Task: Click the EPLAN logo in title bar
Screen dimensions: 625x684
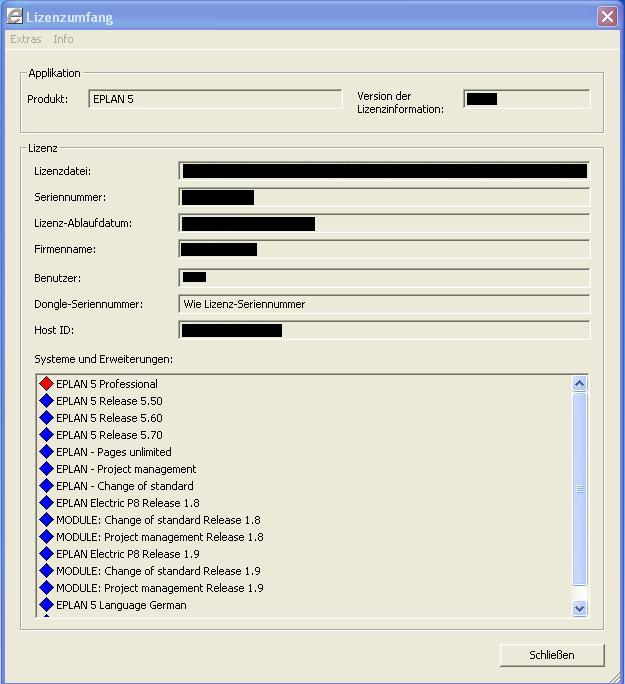Action: pyautogui.click(x=14, y=17)
